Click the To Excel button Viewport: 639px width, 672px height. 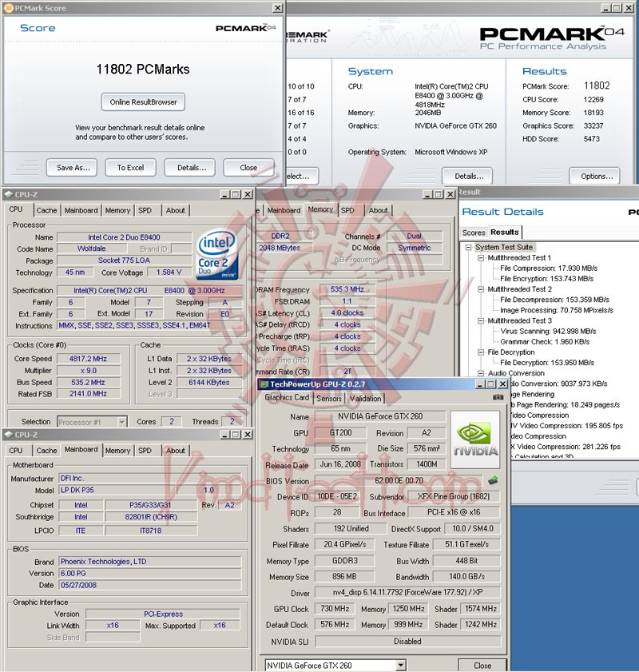tap(131, 168)
